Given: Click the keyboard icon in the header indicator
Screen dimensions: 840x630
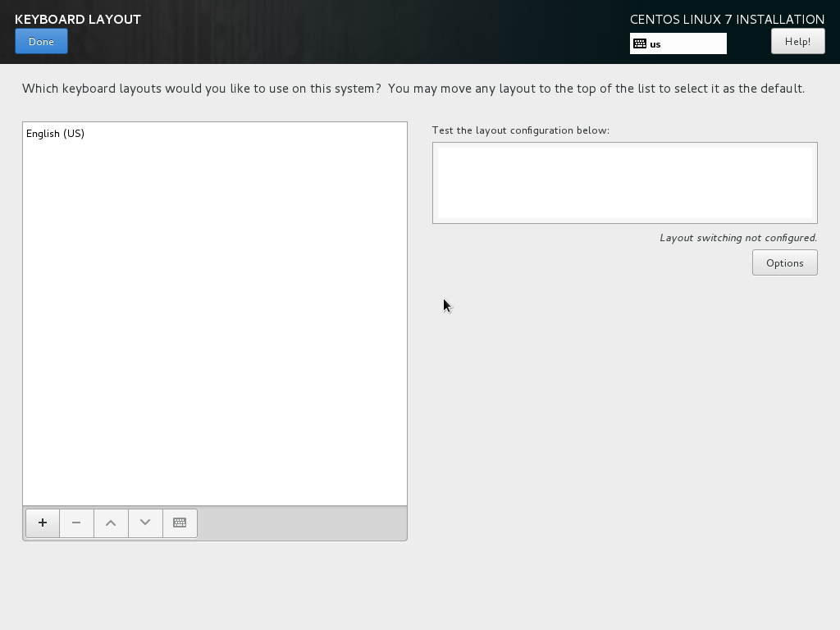Looking at the screenshot, I should click(x=640, y=43).
